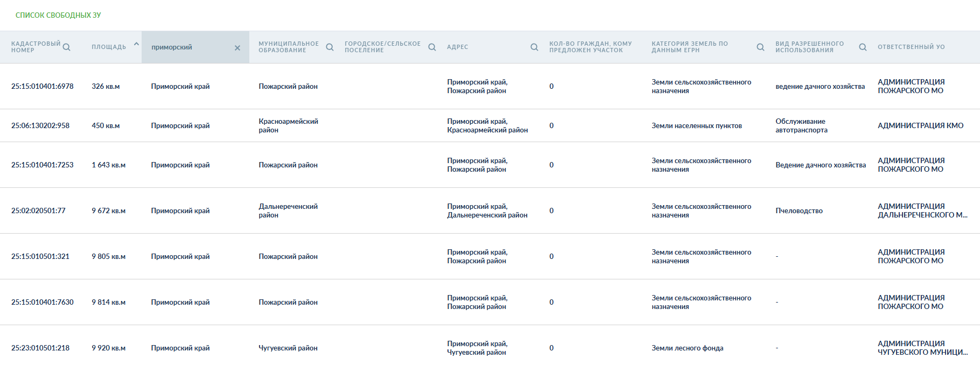Select cadastral number 25:23:010501:218
Viewport: 980px width, 372px height.
click(x=40, y=348)
